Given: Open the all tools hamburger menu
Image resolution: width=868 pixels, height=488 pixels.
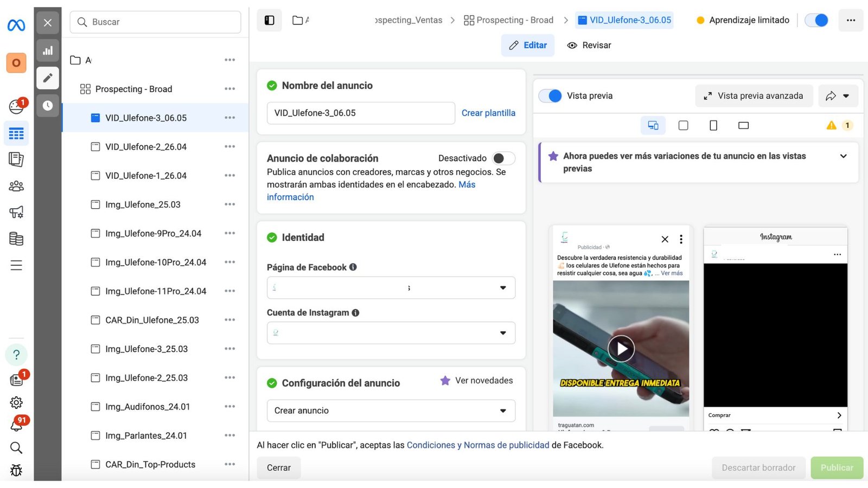Looking at the screenshot, I should coord(16,265).
